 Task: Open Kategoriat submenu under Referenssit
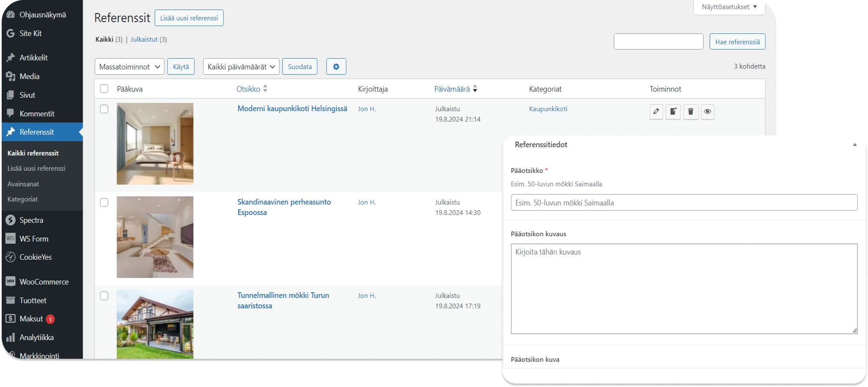23,199
